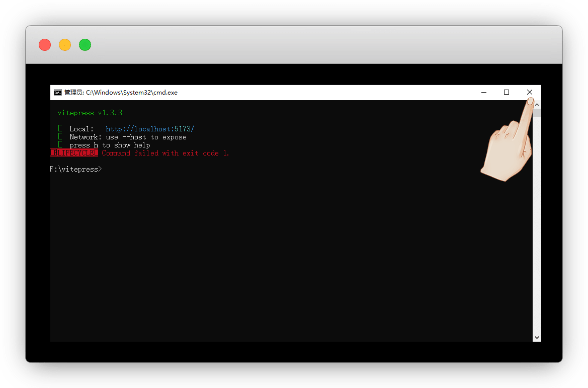Viewport: 588px width, 388px height.
Task: Click the vertical scrollbar thumb
Action: point(537,113)
